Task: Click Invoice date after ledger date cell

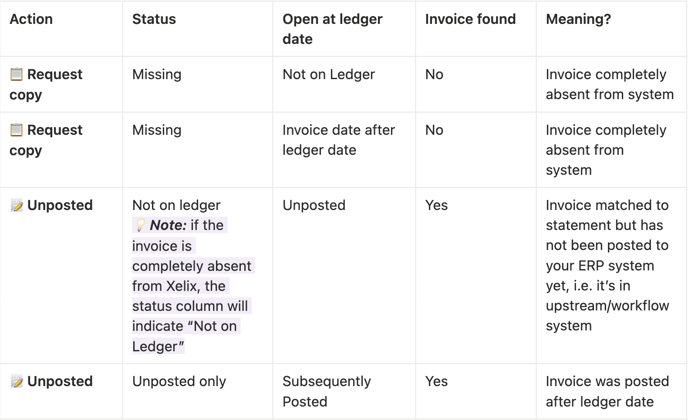Action: (x=338, y=140)
